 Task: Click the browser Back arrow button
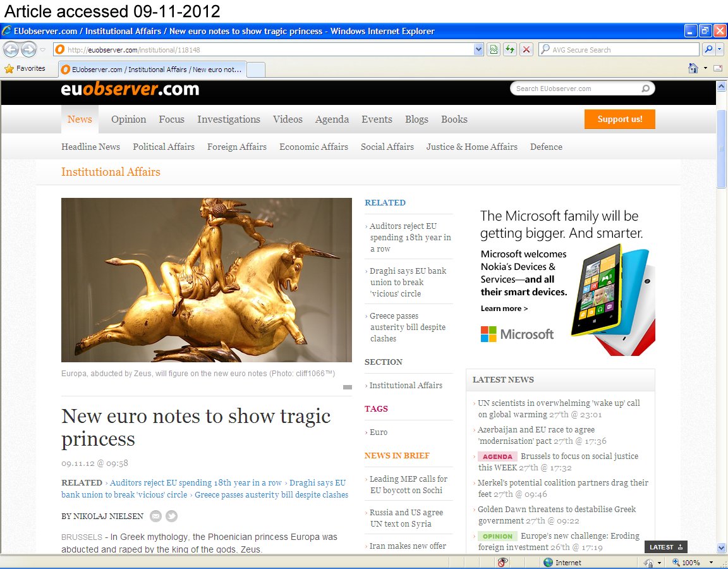tap(11, 49)
